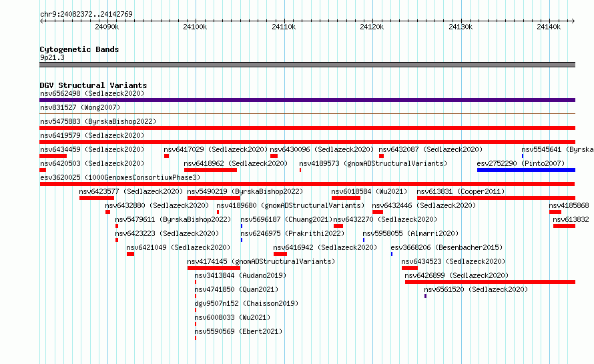Select the blue esv2752290 variant bar

click(526, 170)
